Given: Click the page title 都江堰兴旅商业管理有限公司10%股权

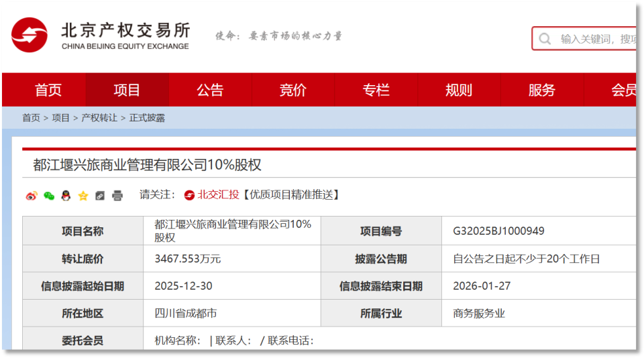Looking at the screenshot, I should click(x=147, y=165).
